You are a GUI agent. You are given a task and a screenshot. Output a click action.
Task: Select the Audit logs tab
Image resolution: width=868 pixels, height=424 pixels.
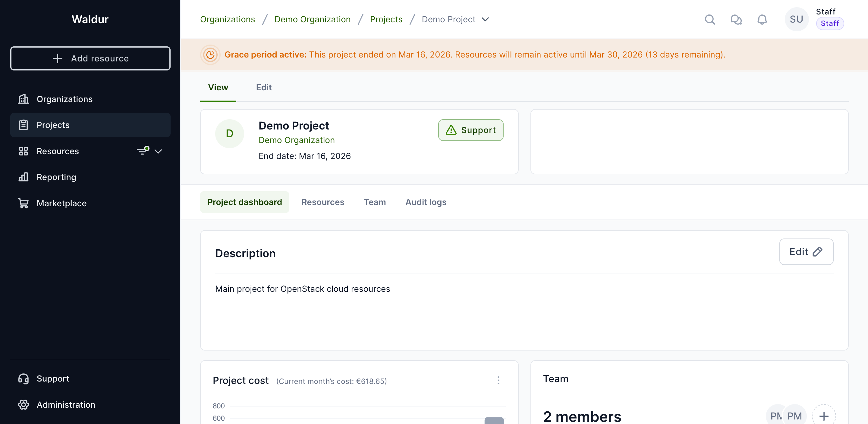point(426,202)
